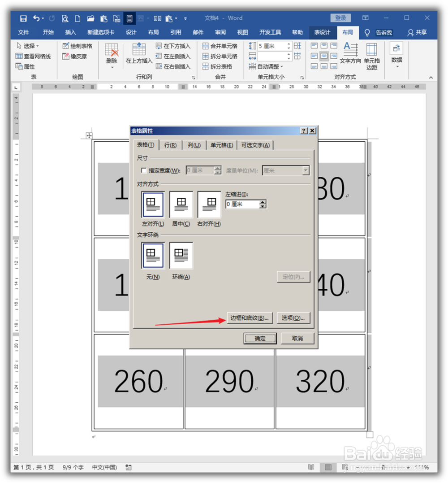Click table cell containing 290
Screen dimensions: 448x483
(229, 381)
